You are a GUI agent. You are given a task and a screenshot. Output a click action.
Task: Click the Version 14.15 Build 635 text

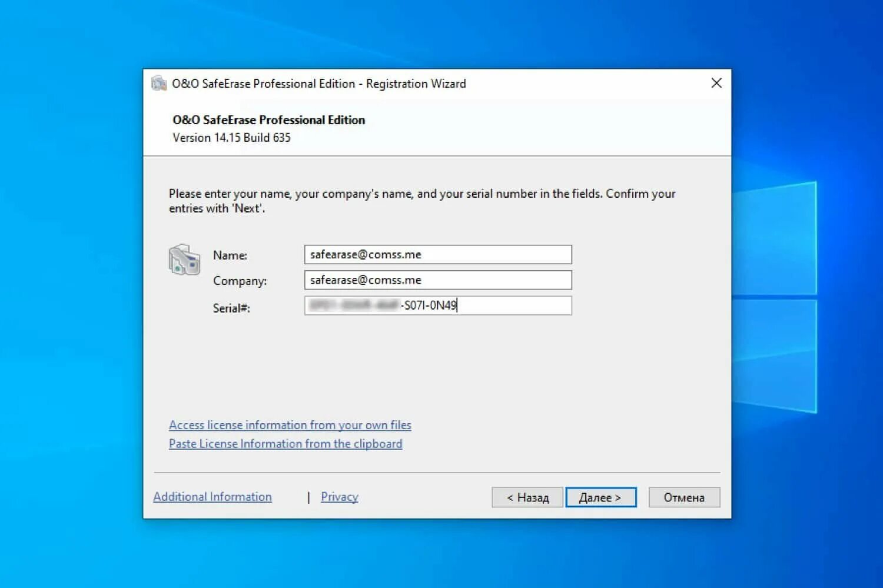(231, 138)
